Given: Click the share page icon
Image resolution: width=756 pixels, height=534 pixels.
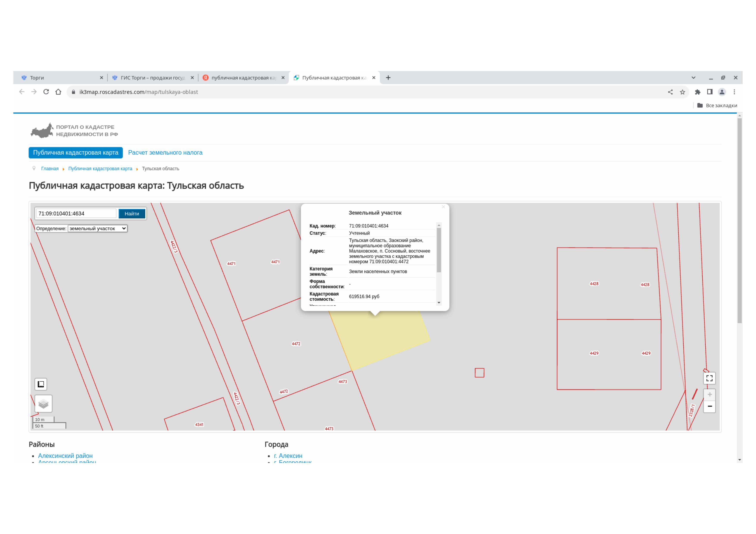Looking at the screenshot, I should click(x=670, y=92).
